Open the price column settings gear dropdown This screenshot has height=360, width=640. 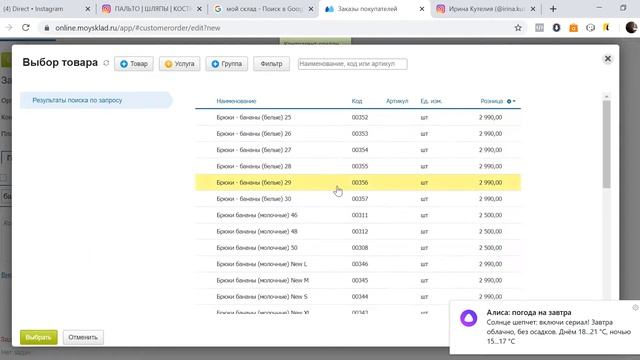(x=511, y=101)
